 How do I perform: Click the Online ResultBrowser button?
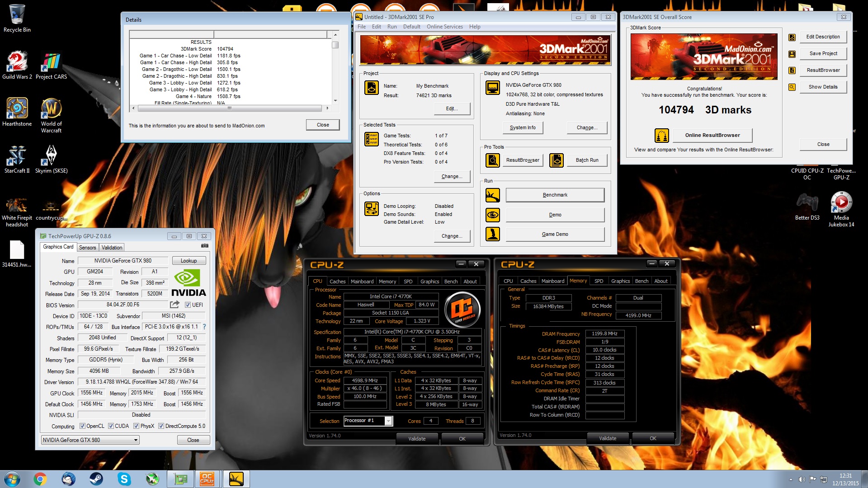coord(712,135)
